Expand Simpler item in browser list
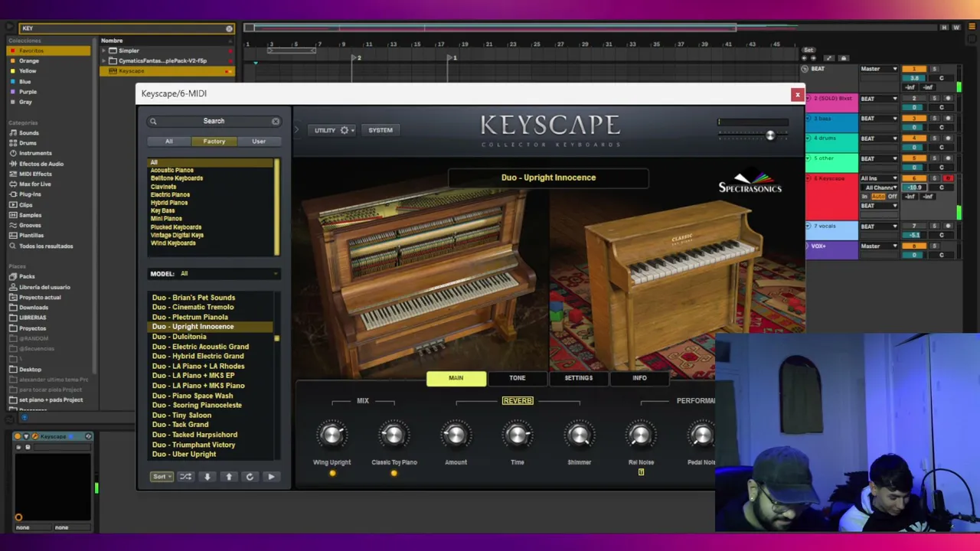980x551 pixels. pos(104,51)
